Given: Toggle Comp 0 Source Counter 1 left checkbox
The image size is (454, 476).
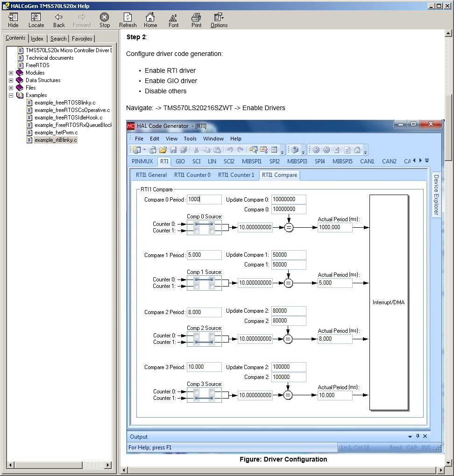Looking at the screenshot, I should tap(197, 231).
